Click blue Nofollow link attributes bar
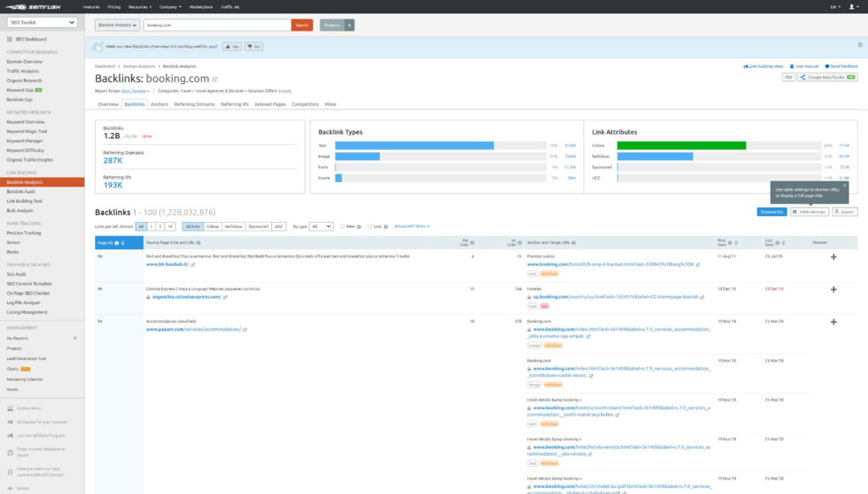 tap(655, 157)
